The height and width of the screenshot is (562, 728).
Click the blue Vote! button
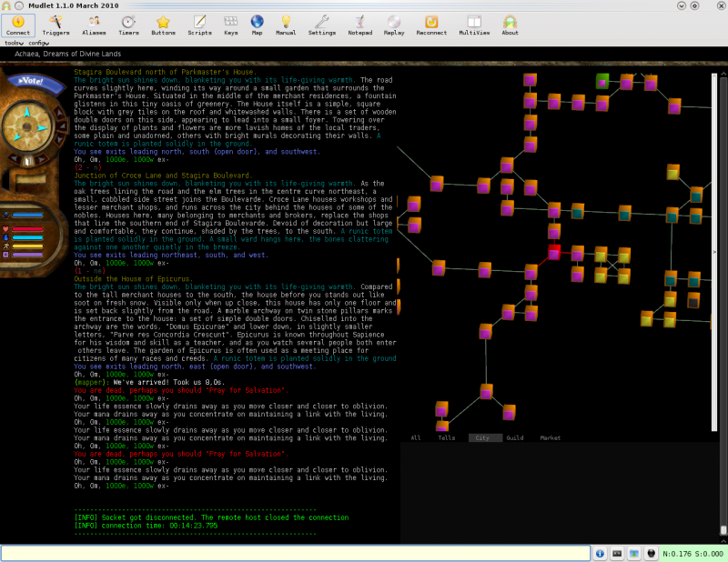[35, 83]
